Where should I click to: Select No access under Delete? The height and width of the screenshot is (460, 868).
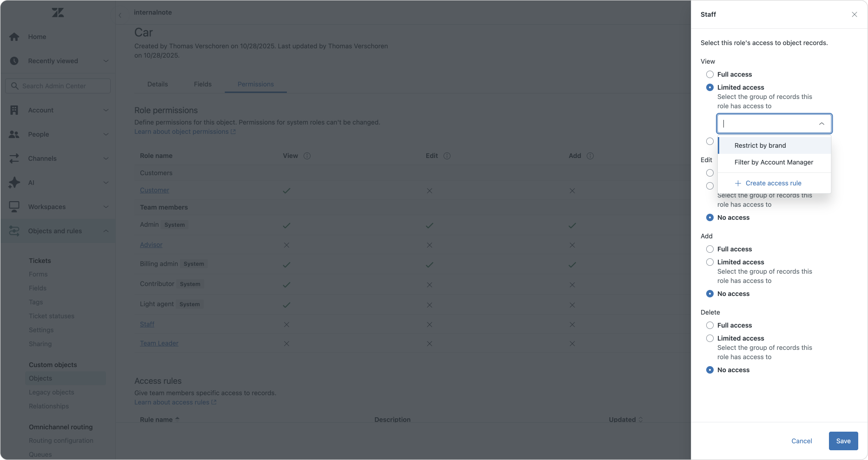(710, 370)
